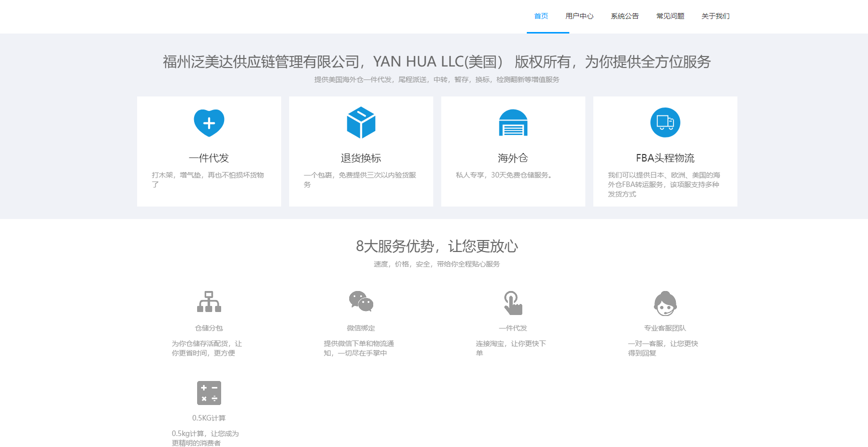Click the gray 仓储分包 hierarchy icon
The height and width of the screenshot is (447, 868).
[209, 301]
